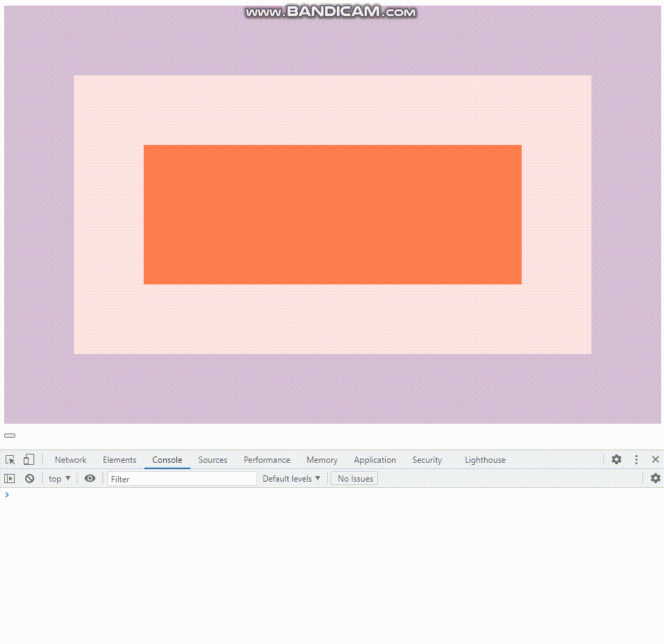Viewport: 664px width, 644px height.
Task: Click inside the console Filter field
Action: (181, 479)
